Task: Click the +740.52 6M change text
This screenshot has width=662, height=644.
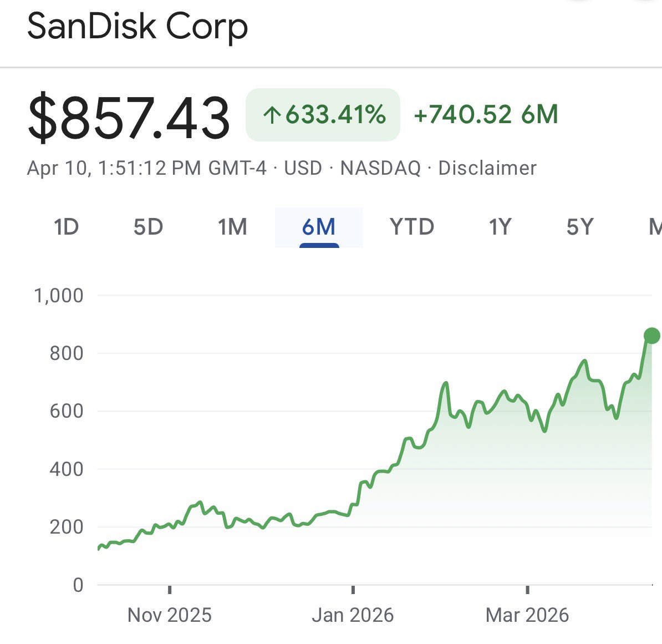Action: 486,115
